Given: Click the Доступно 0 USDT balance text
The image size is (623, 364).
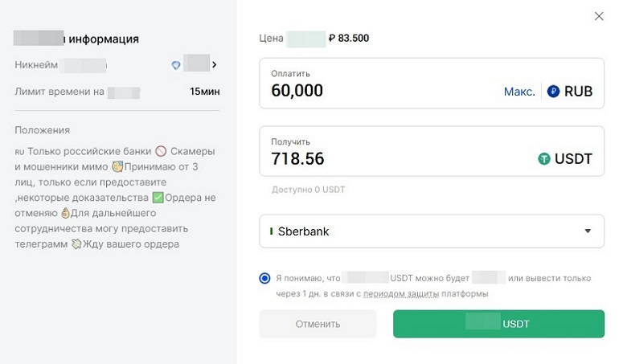Looking at the screenshot, I should [x=308, y=190].
